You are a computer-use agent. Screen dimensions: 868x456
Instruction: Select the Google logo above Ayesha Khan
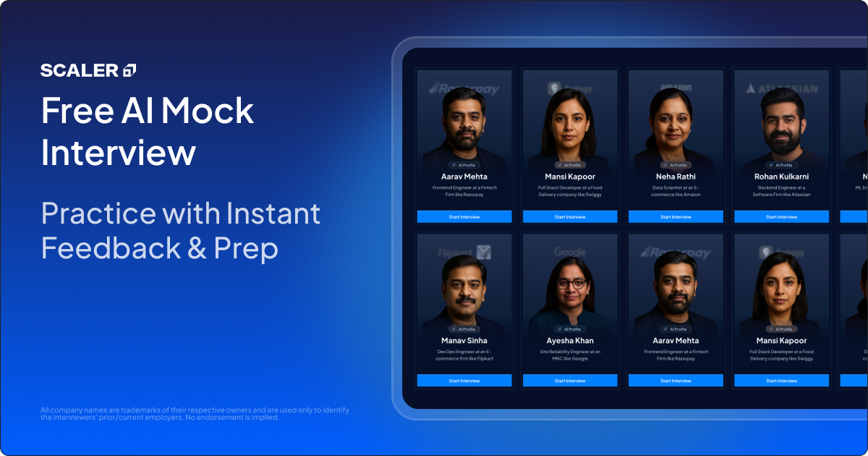coord(569,252)
